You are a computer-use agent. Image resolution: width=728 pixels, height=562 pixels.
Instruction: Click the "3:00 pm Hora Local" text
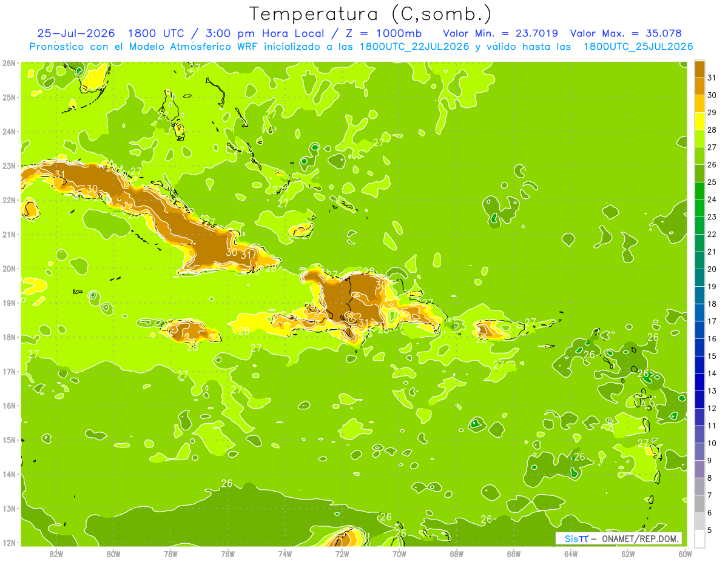click(x=265, y=33)
